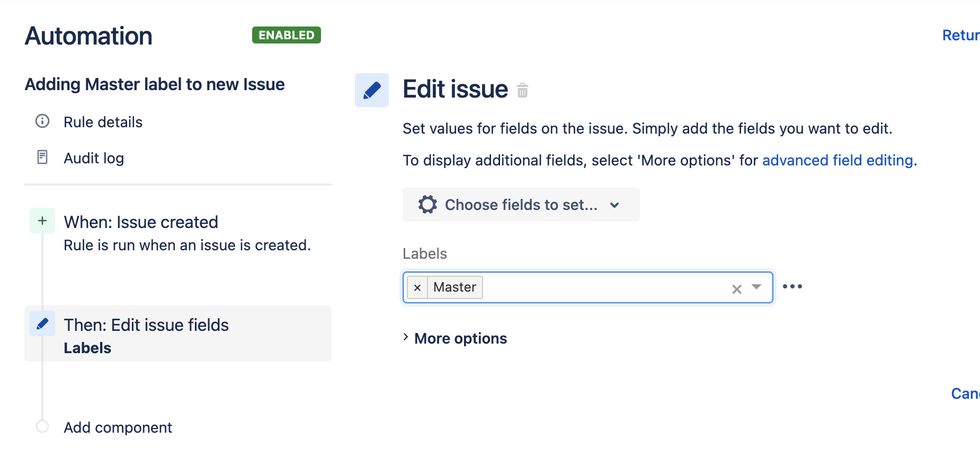Expand More options section
This screenshot has height=473, width=980.
tap(455, 338)
